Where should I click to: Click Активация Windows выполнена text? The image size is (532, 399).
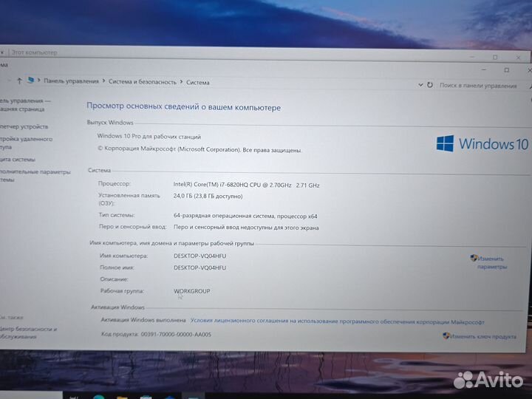[143, 320]
